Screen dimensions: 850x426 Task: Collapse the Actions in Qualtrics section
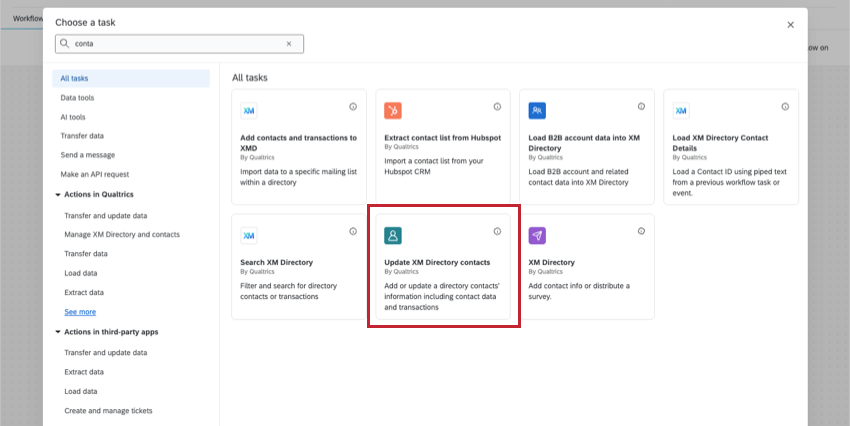click(x=58, y=195)
